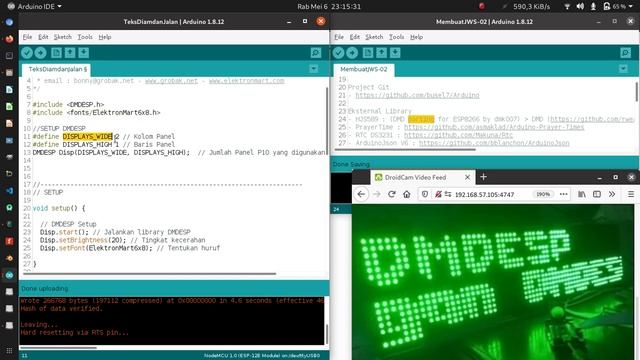Screen dimensions: 640x360
Task: Click Upload arrow in MembuatJWS-02 window
Action: pos(352,53)
